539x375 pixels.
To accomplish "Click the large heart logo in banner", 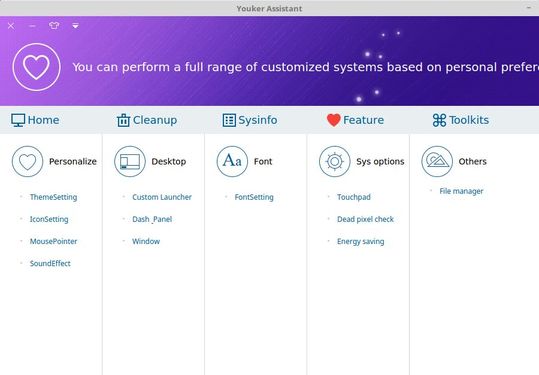I will click(36, 67).
